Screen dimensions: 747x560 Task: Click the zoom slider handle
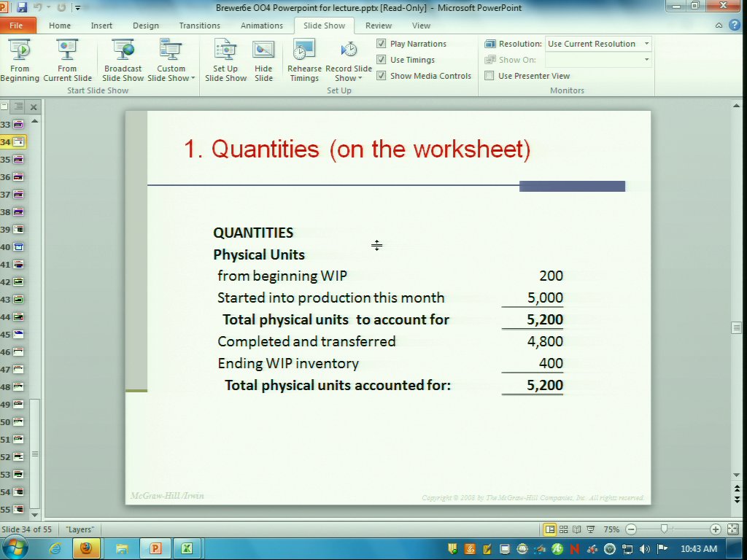[x=663, y=529]
